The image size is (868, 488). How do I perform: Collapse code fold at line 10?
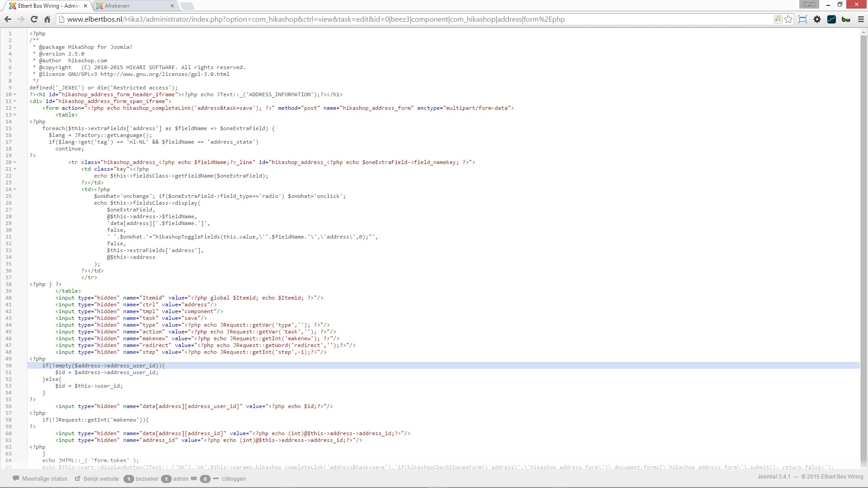point(15,94)
